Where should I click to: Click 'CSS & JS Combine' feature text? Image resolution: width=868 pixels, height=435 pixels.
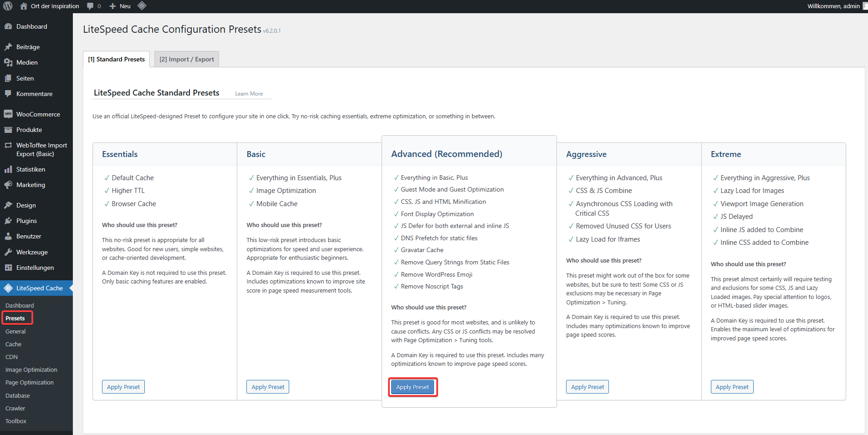[604, 191]
